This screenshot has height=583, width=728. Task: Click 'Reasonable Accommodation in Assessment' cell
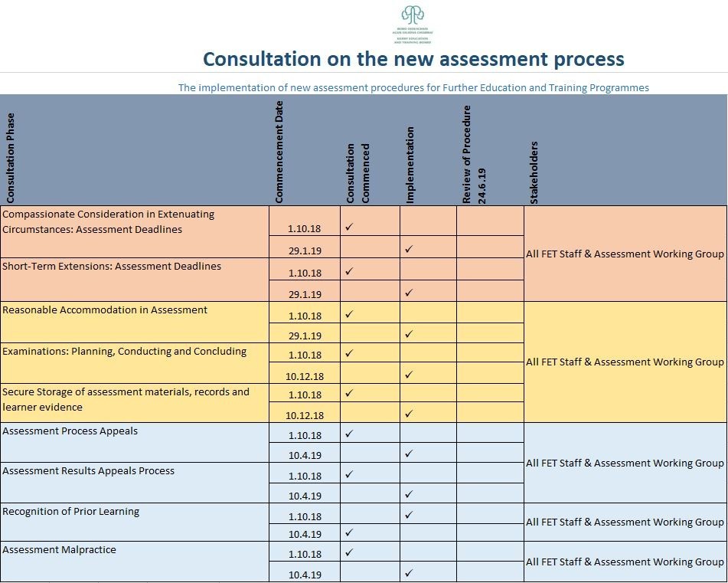135,323
